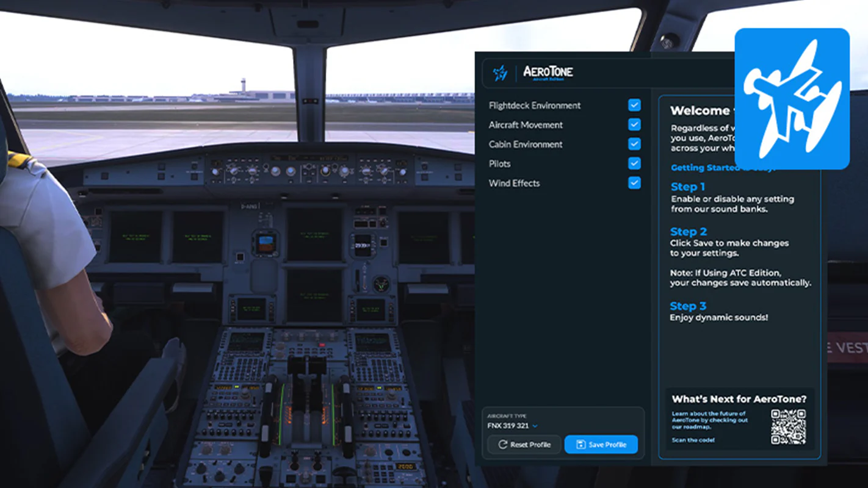This screenshot has width=868, height=488.
Task: Click the "Aircraft Movement" label
Action: [x=526, y=125]
